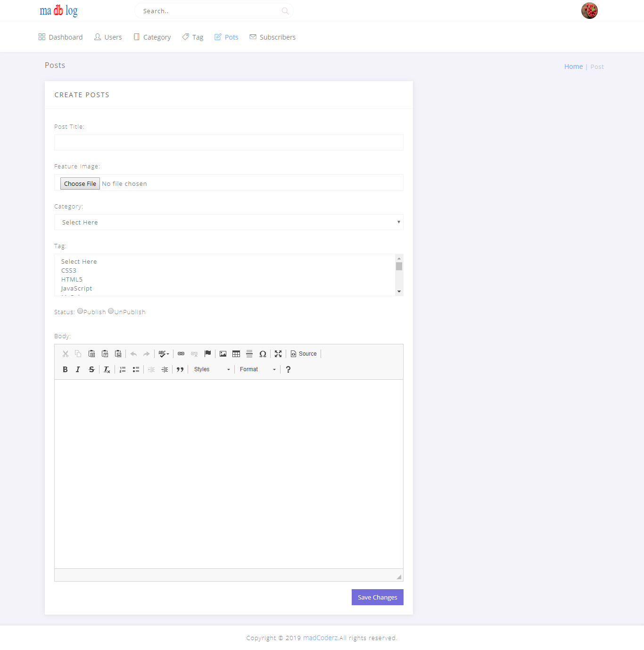Open About CKEditor help icon
This screenshot has width=644, height=650.
288,369
